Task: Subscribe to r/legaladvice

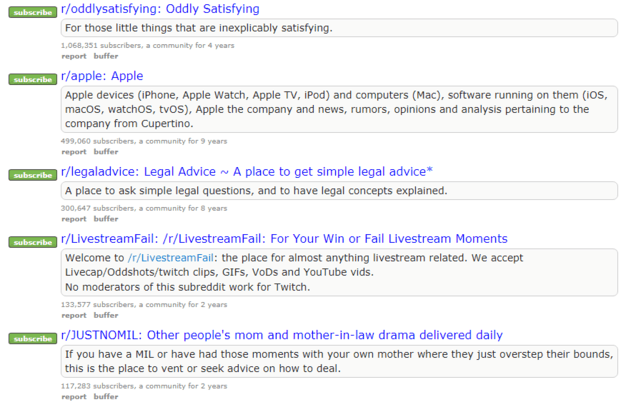Action: click(33, 175)
